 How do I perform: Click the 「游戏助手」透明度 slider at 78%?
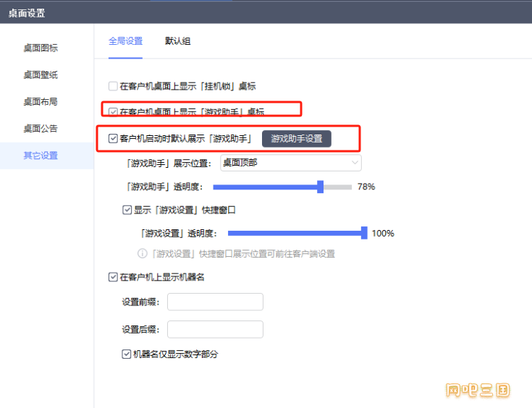click(321, 187)
